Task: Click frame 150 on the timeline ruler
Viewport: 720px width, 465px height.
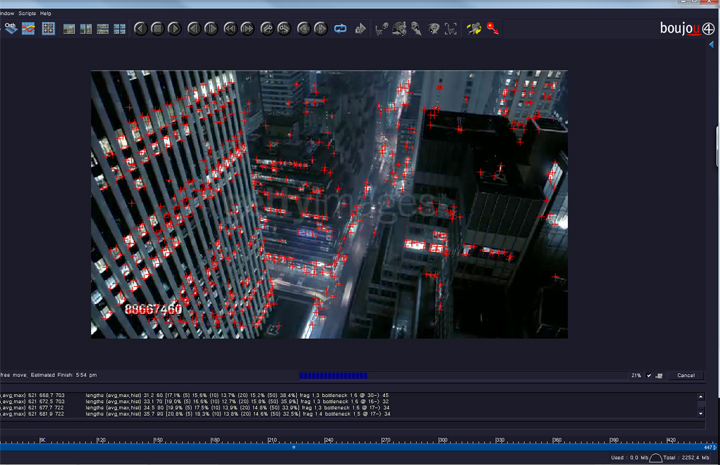Action: tap(158, 440)
